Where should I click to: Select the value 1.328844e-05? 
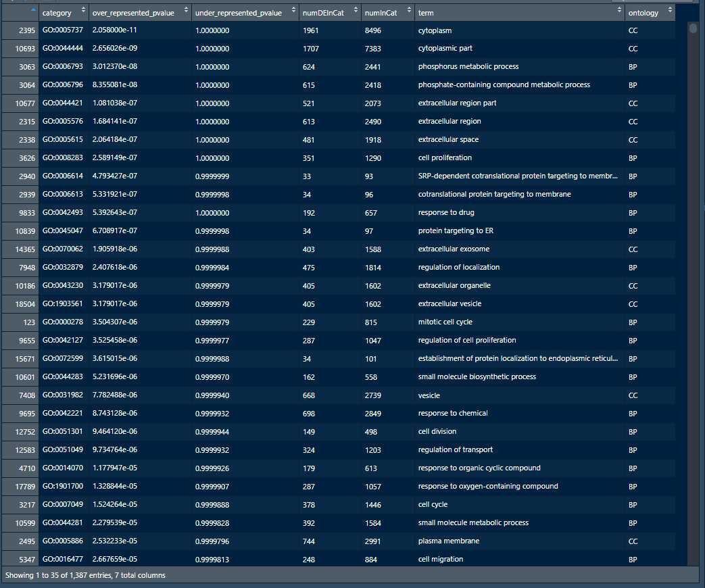(114, 487)
